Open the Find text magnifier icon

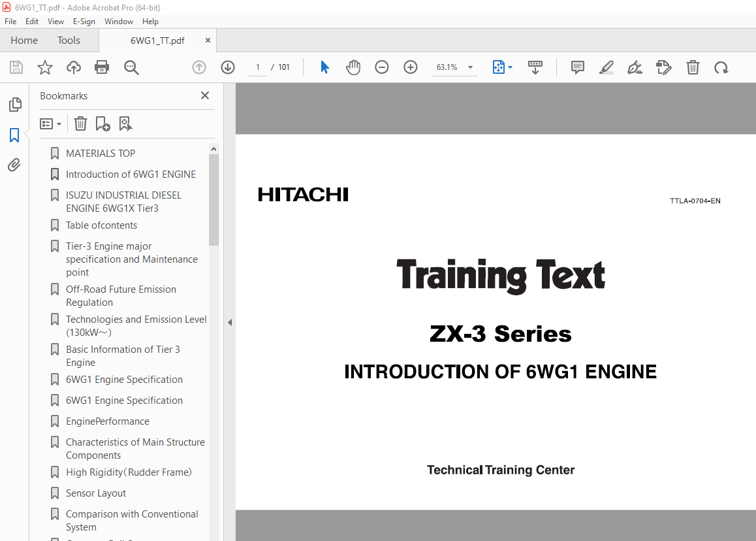click(131, 67)
